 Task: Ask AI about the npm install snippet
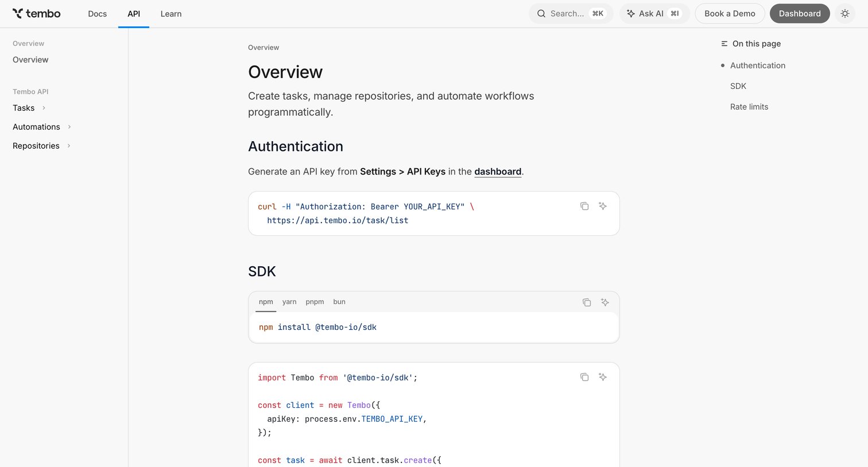click(x=605, y=302)
